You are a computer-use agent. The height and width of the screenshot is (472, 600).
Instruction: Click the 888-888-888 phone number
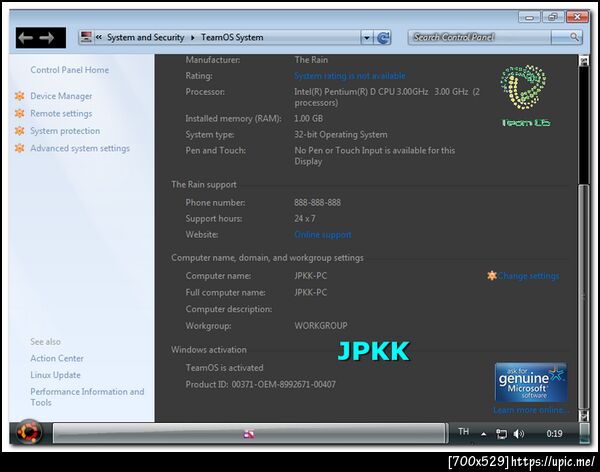(317, 203)
